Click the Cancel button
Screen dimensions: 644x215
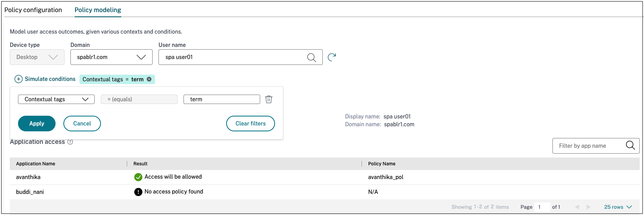pos(82,124)
